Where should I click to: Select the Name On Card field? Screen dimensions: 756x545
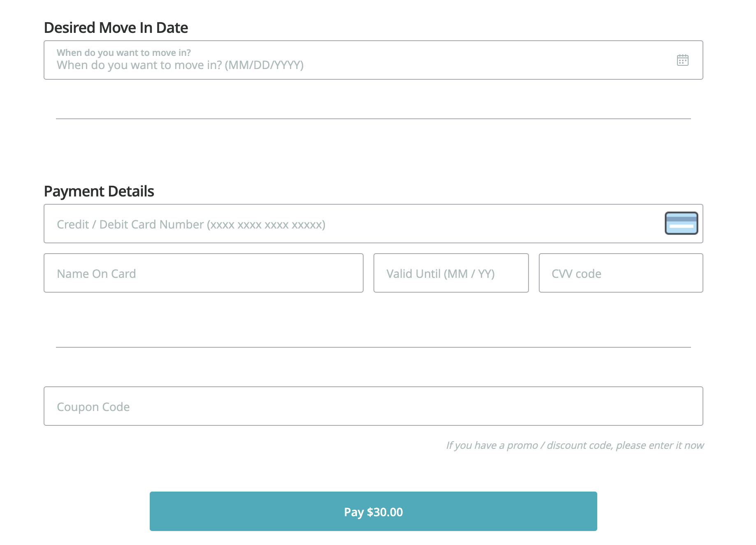coord(203,273)
